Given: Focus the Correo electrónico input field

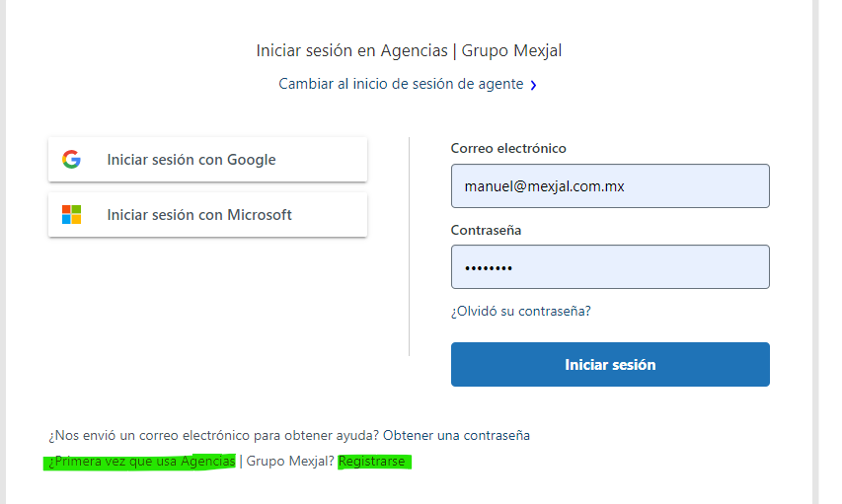Looking at the screenshot, I should pos(610,185).
